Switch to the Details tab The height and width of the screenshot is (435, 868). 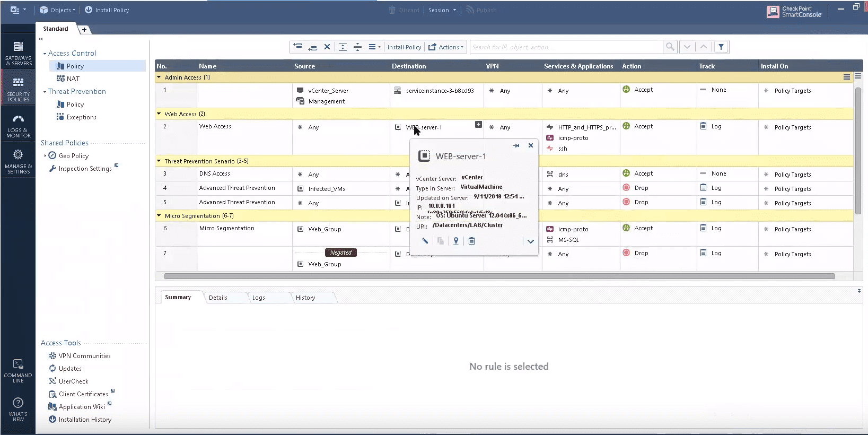[218, 298]
